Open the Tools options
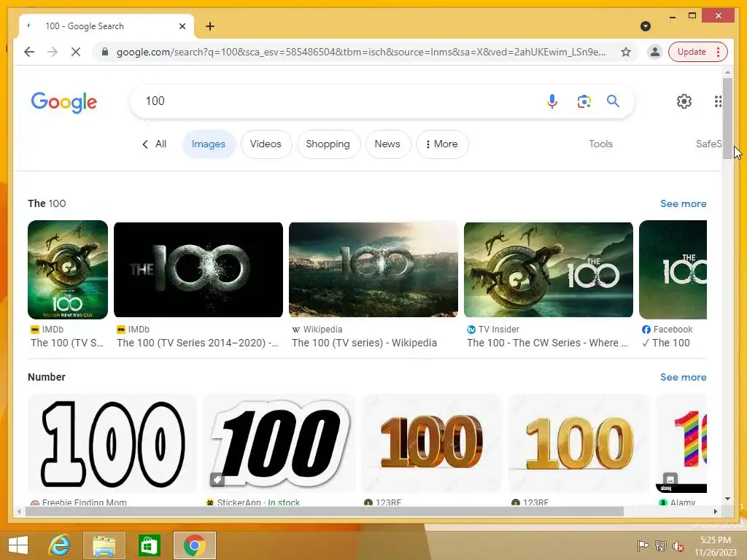Screen dimensions: 747x560 pos(601,144)
